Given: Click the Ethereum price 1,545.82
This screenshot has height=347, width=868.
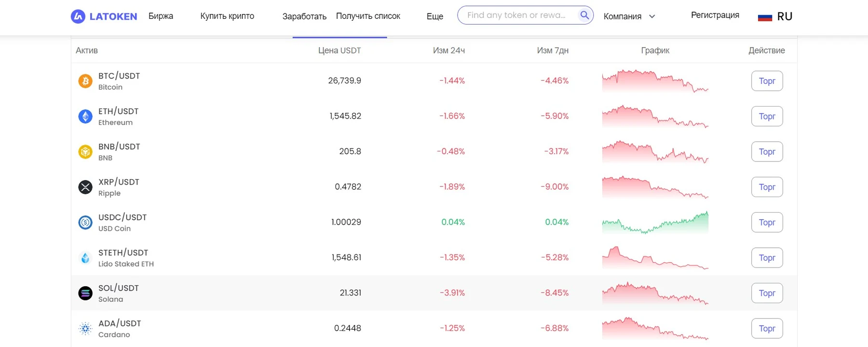Looking at the screenshot, I should 345,116.
